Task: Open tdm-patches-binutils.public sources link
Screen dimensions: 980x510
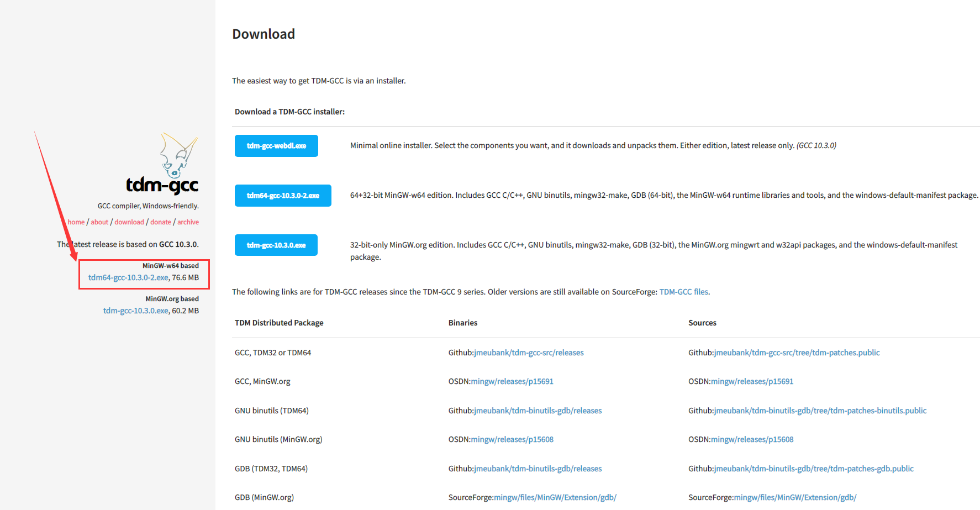Action: [x=820, y=411]
